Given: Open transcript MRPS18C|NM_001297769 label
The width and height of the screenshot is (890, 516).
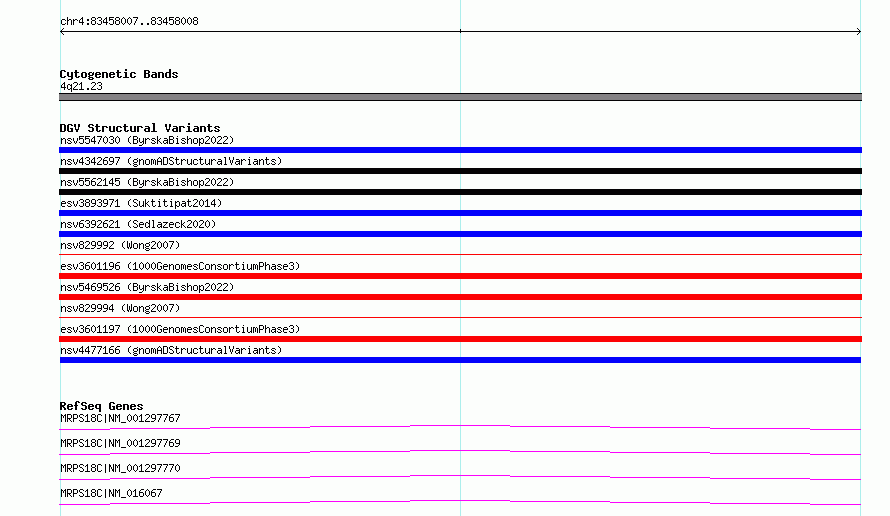Looking at the screenshot, I should click(120, 443).
